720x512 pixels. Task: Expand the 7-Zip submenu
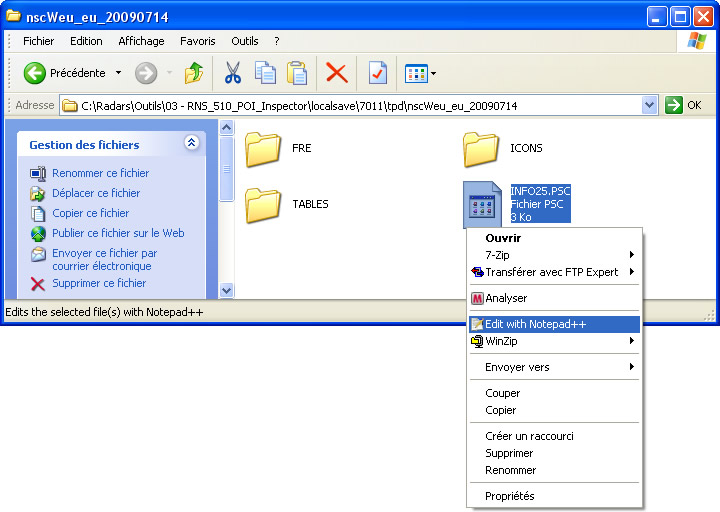[632, 255]
